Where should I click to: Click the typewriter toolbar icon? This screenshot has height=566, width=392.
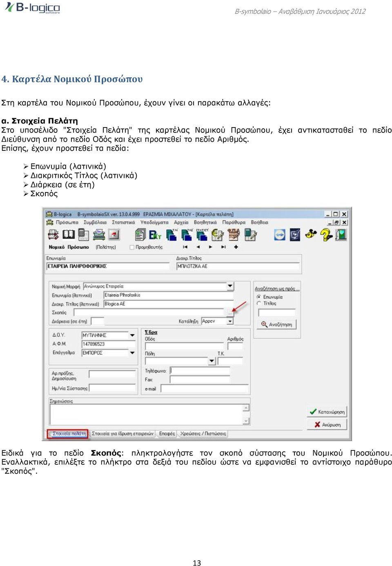coord(99,235)
